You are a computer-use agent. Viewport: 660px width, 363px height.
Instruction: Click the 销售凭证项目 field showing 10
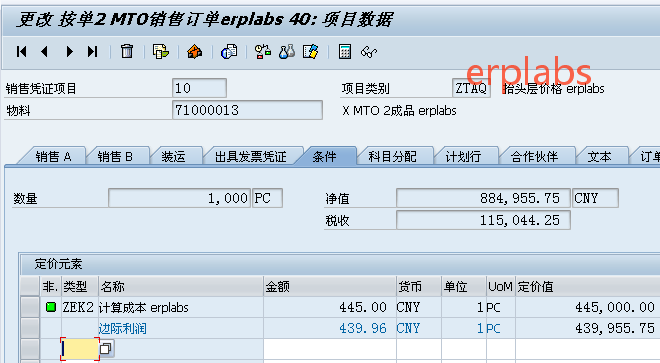[x=199, y=88]
